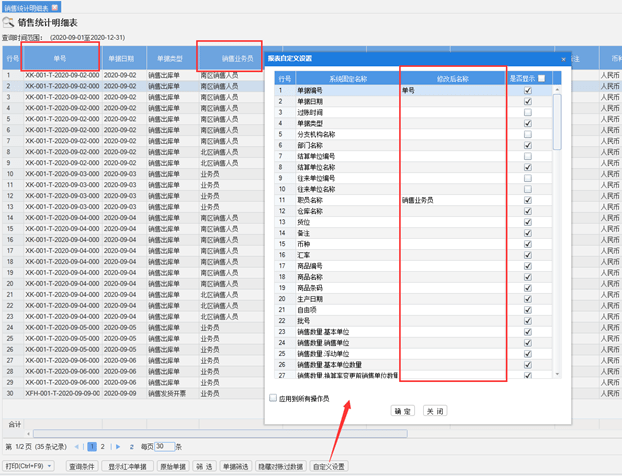The width and height of the screenshot is (622, 476).
Task: Click the refresh icon beside 每页
Action: [x=131, y=447]
